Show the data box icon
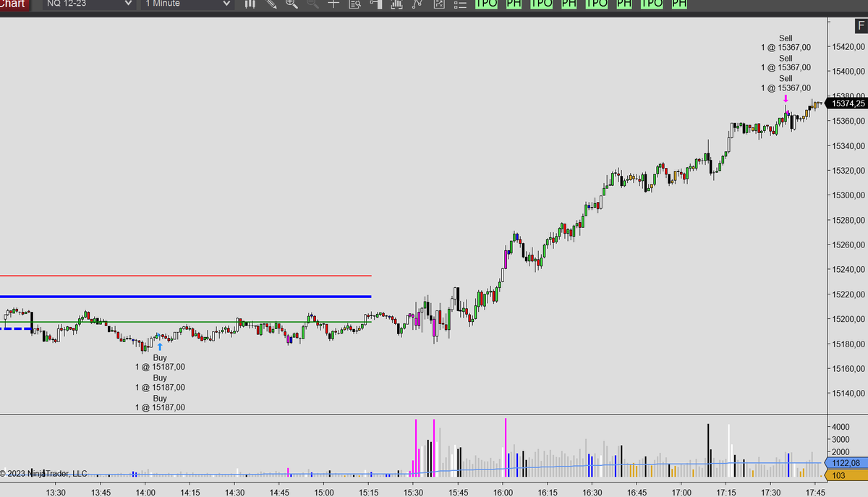 [354, 4]
